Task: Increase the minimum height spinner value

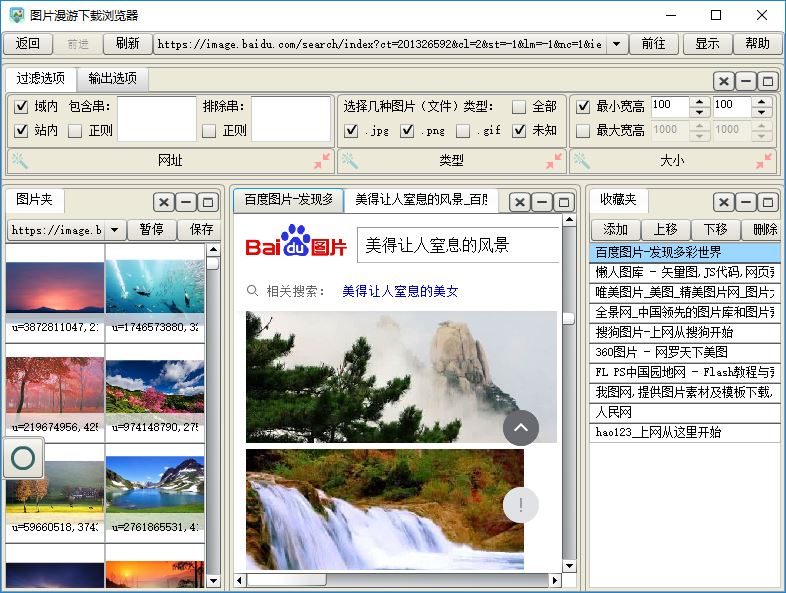Action: point(761,101)
